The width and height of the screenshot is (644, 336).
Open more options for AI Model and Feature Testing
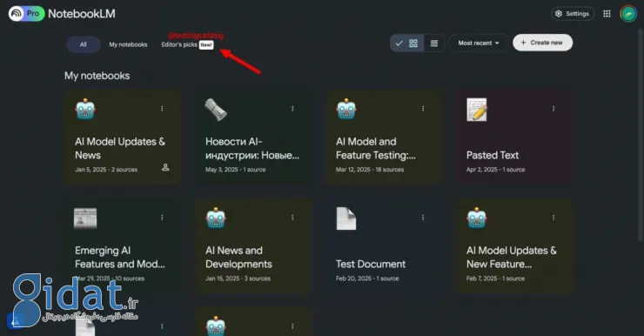423,109
